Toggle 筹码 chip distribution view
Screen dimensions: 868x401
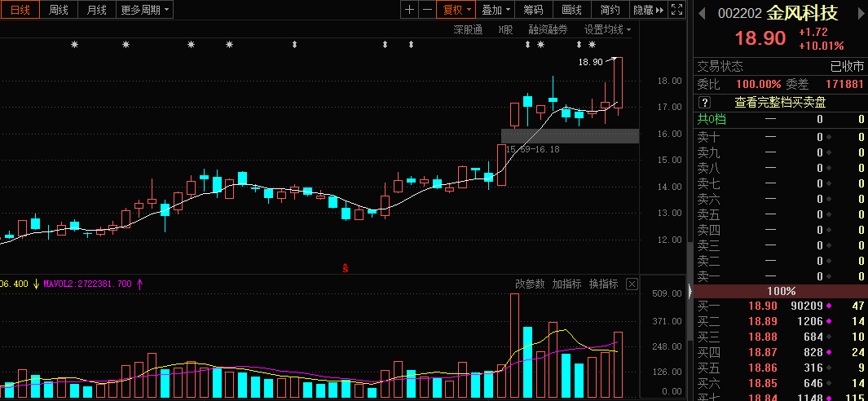534,10
